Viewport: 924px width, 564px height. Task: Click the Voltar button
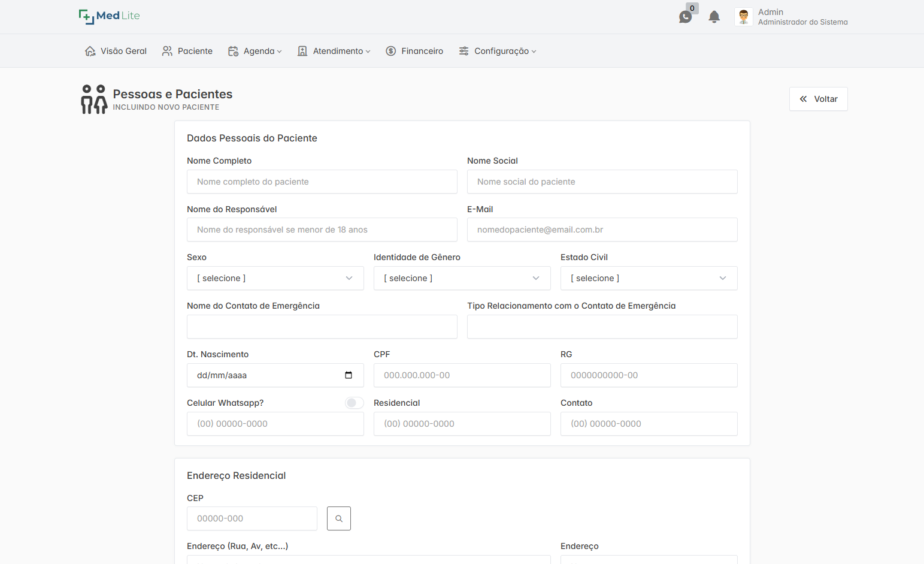(818, 99)
